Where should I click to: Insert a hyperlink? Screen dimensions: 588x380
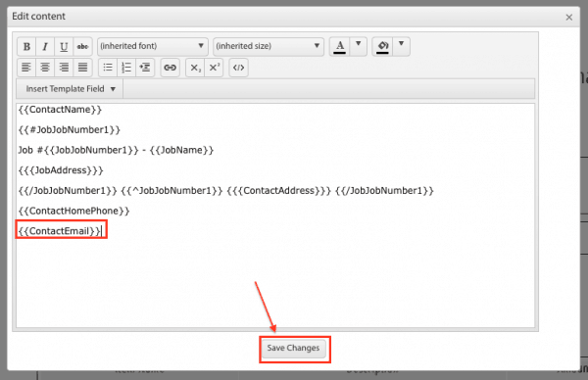click(x=170, y=68)
